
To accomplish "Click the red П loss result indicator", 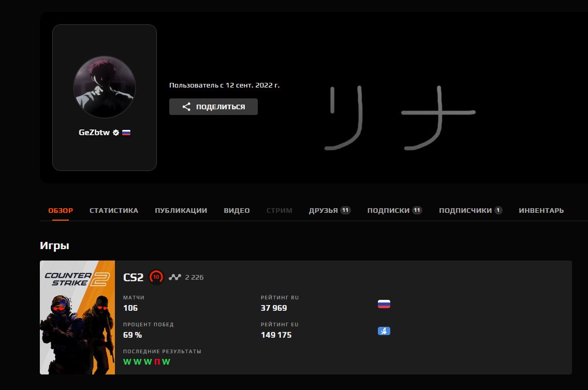I will [x=156, y=362].
